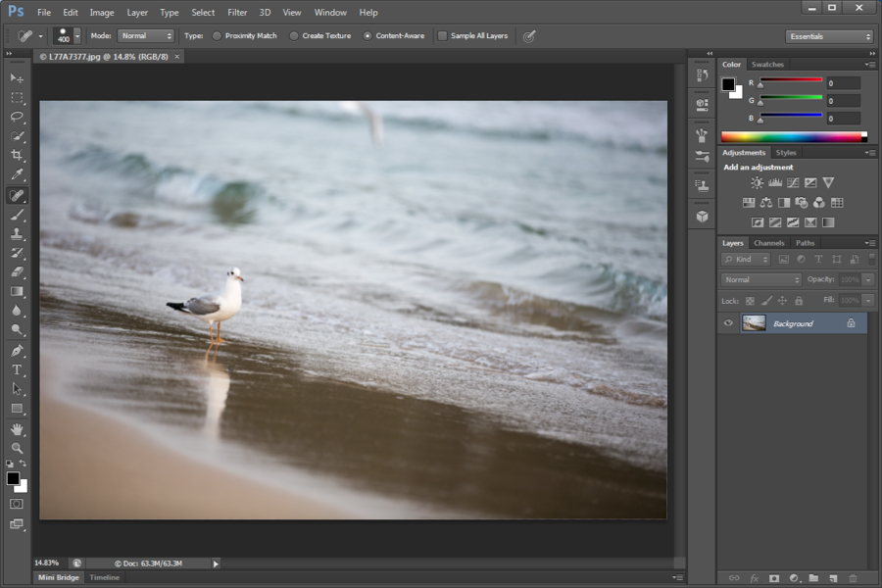
Task: Toggle Quick Mask mode icon
Action: coord(17,504)
